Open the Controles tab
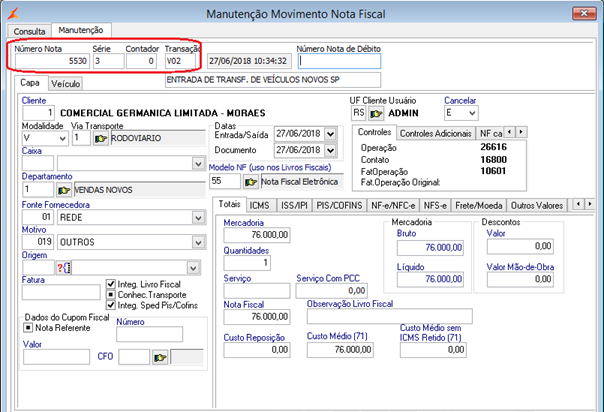Image resolution: width=604 pixels, height=412 pixels. coord(374,132)
